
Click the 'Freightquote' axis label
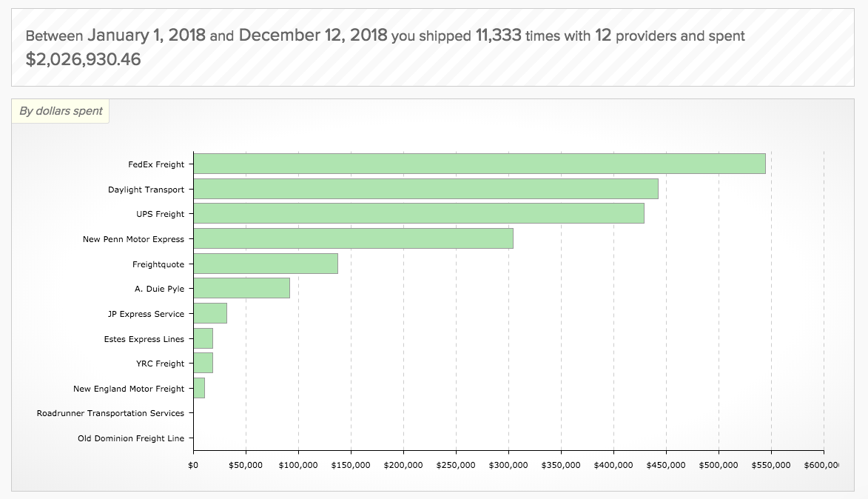tap(158, 264)
